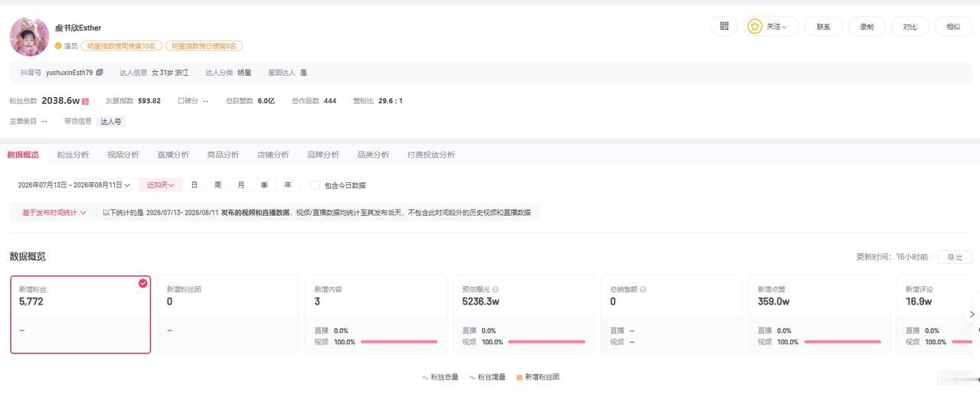Select the 年 period option

tap(287, 185)
